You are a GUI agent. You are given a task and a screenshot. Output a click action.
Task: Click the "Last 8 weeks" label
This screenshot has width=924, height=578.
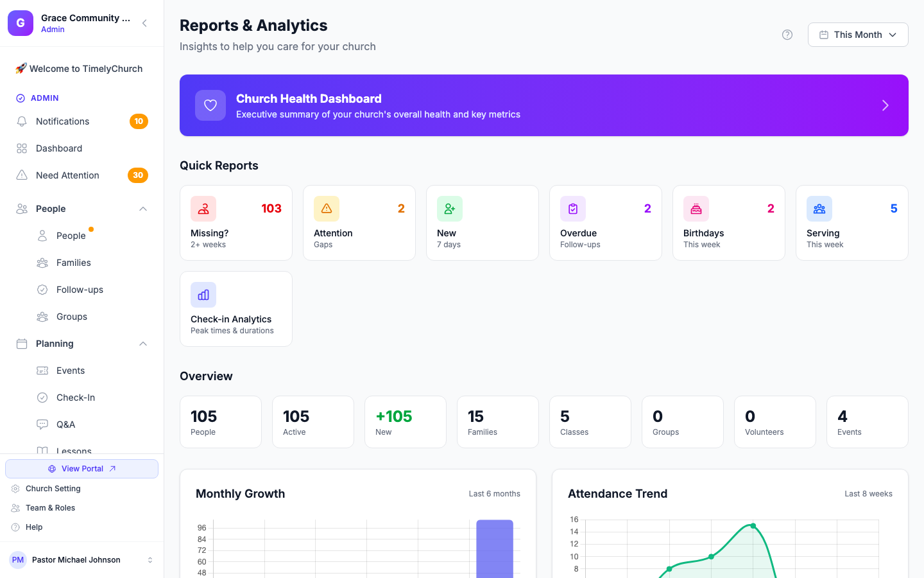pyautogui.click(x=868, y=494)
